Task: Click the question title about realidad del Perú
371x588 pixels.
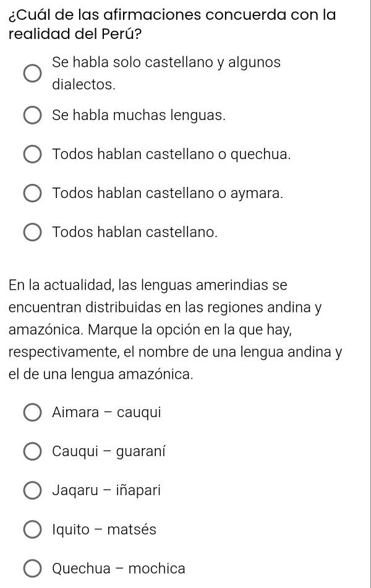Action: point(172,24)
